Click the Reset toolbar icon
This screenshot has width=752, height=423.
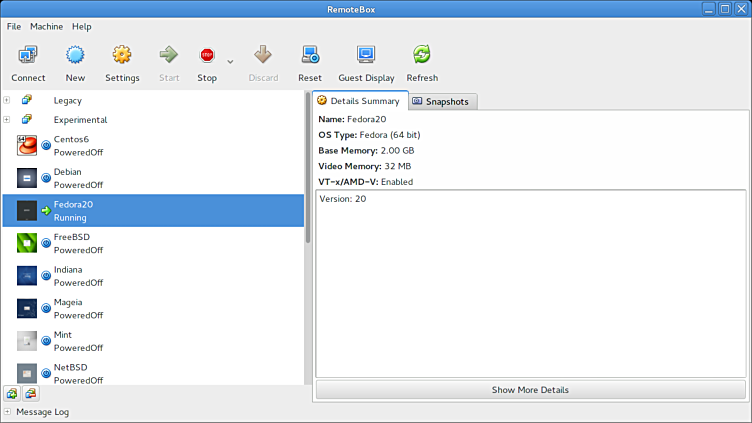pos(310,56)
